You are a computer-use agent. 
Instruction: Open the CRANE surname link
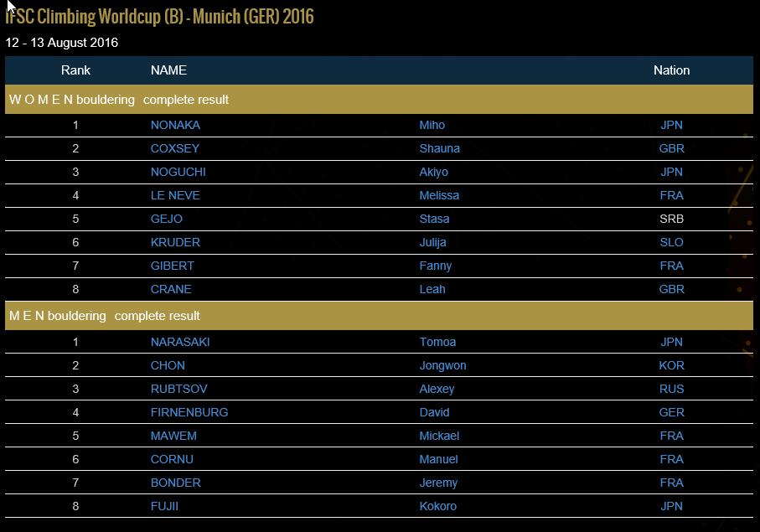(171, 289)
